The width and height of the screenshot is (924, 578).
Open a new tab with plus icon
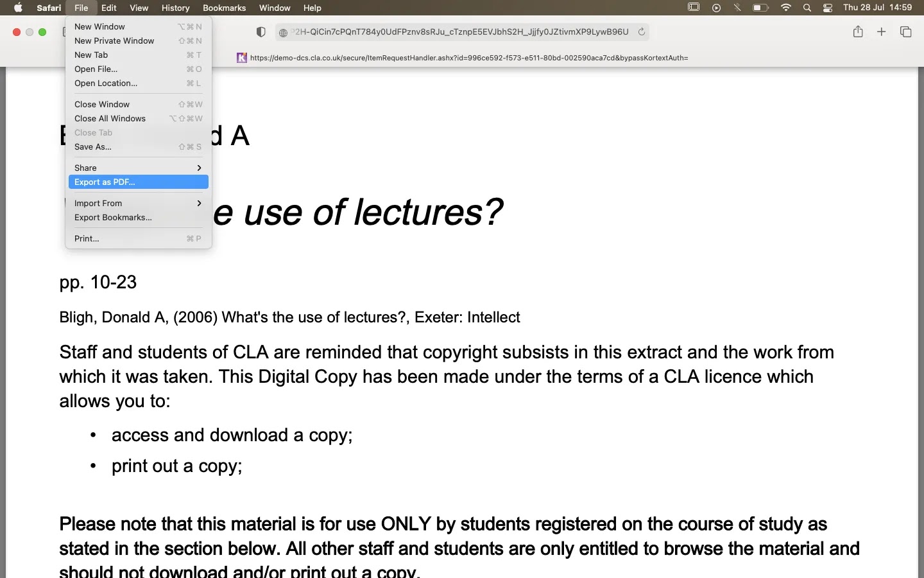(882, 31)
